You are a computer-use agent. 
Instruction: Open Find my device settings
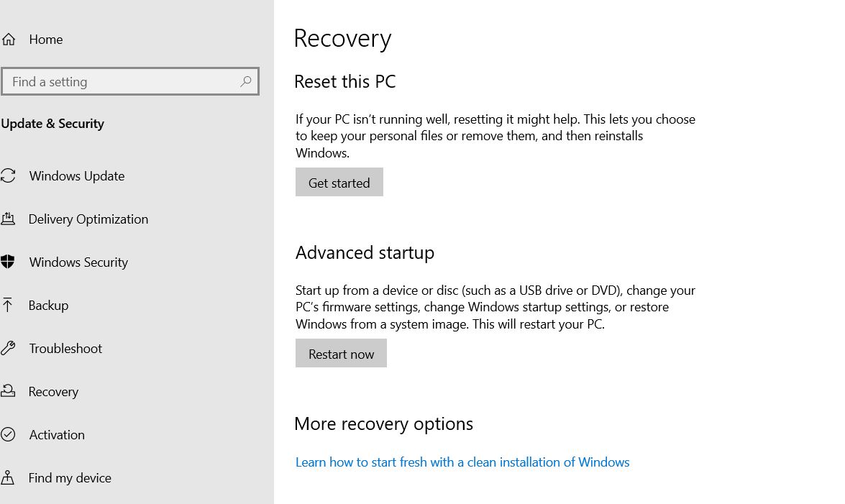tap(70, 478)
